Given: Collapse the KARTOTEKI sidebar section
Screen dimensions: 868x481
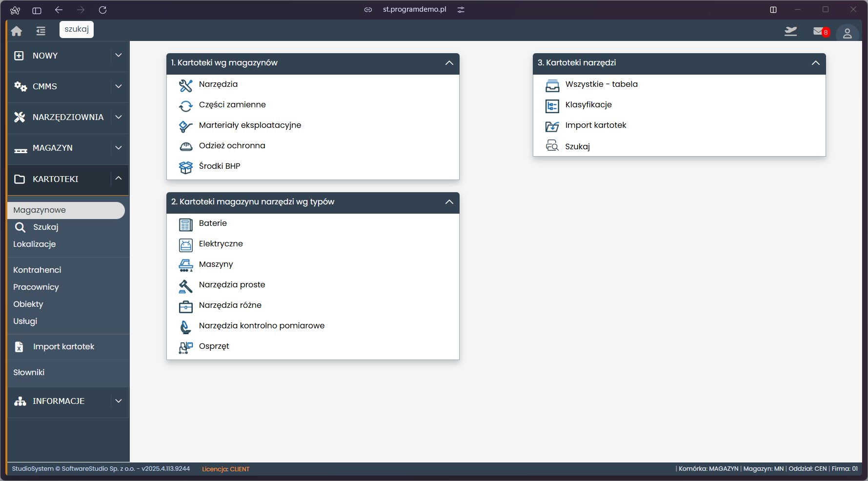Looking at the screenshot, I should 118,179.
